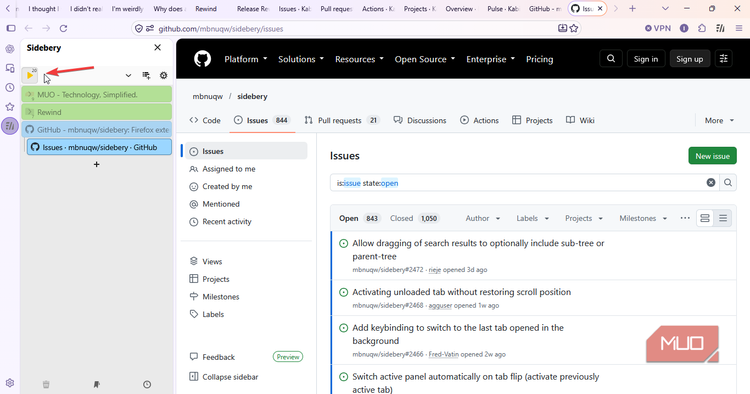750x394 pixels.
Task: Open browser hamburger application menu
Action: (x=739, y=29)
